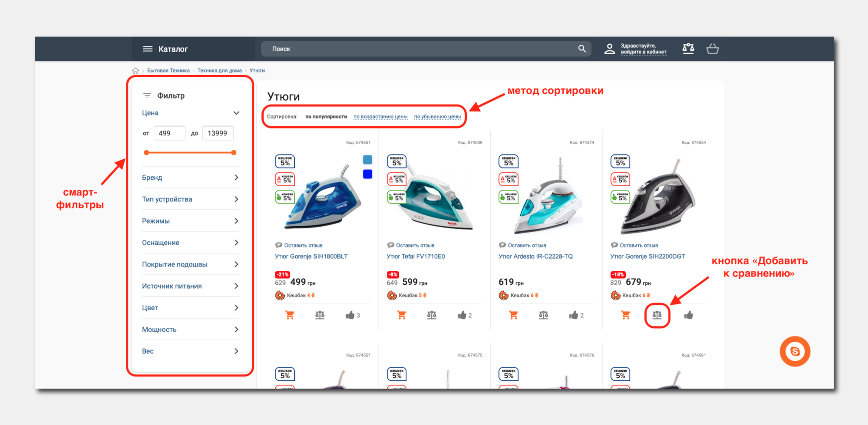
Task: Like the Gorenje SIH1800BLT iron
Action: pyautogui.click(x=350, y=315)
